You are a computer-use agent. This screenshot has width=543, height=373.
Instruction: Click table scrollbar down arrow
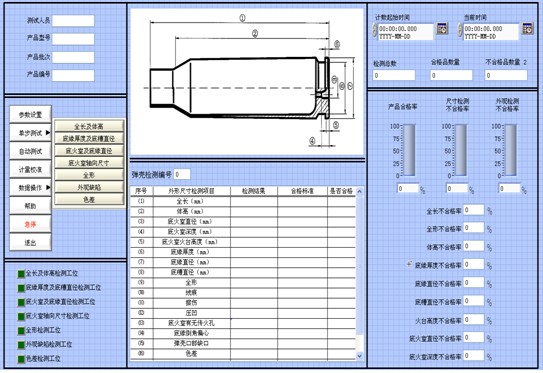click(360, 356)
